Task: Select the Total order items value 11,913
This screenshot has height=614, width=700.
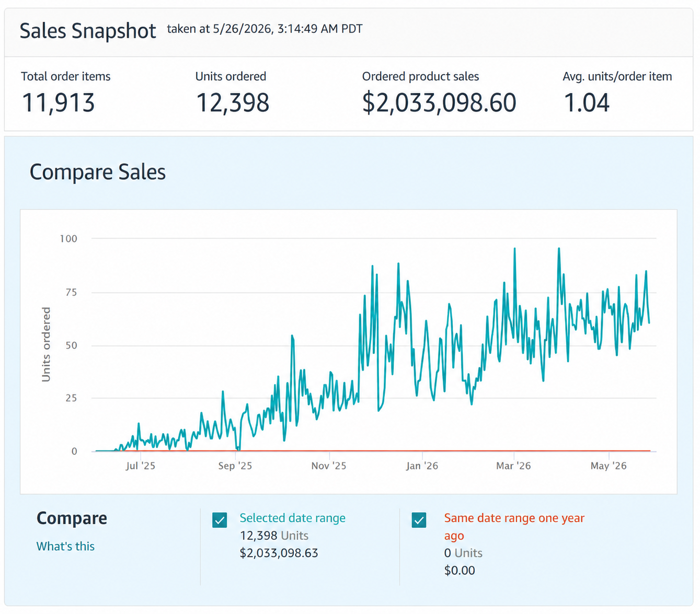Action: pos(58,102)
